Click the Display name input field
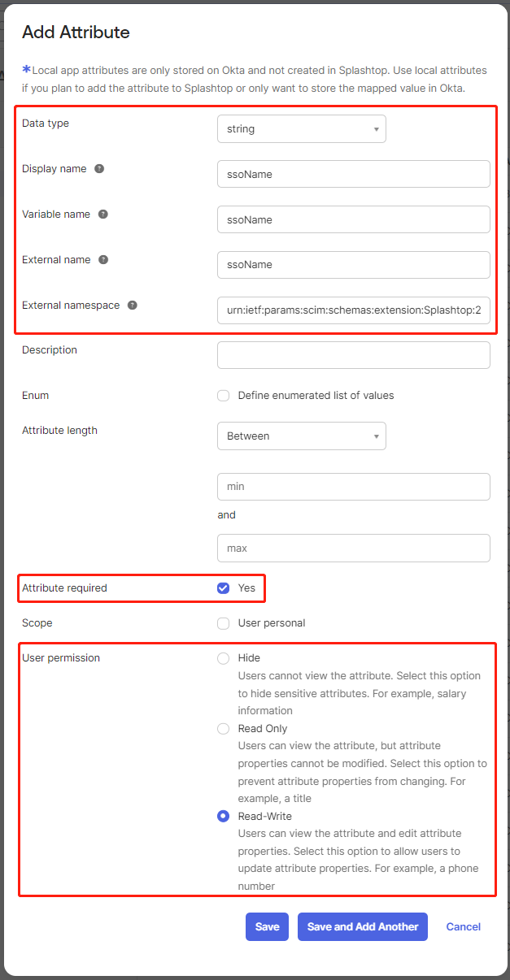 click(x=354, y=174)
